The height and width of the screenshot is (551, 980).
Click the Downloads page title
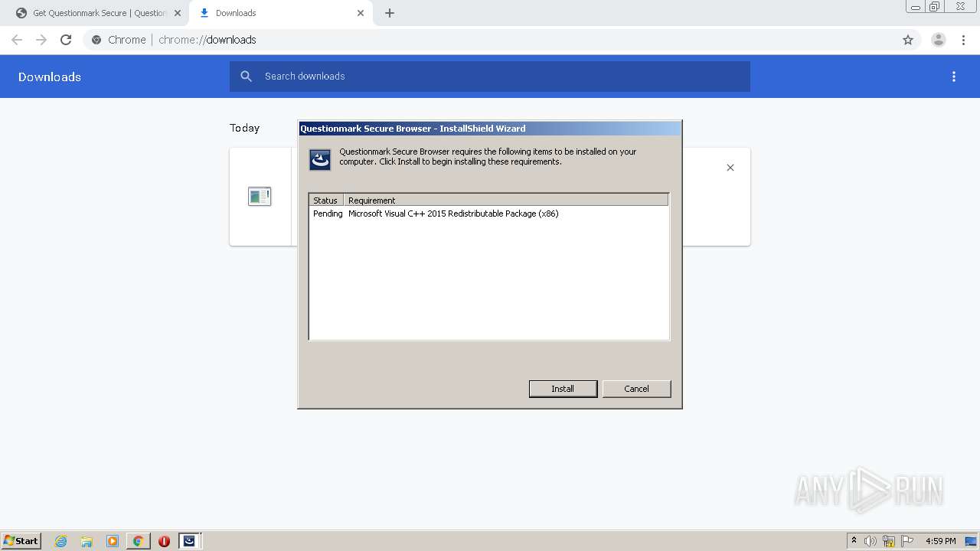50,77
